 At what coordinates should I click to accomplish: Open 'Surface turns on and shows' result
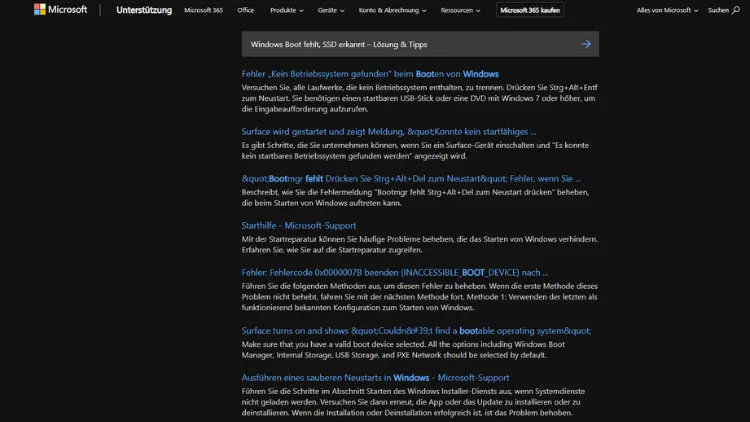416,331
